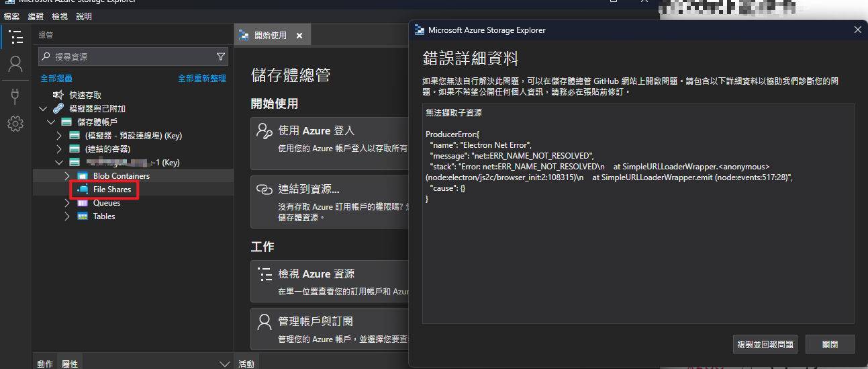Click 全部摺疊 collapse all link
This screenshot has height=369, width=868.
pyautogui.click(x=56, y=79)
